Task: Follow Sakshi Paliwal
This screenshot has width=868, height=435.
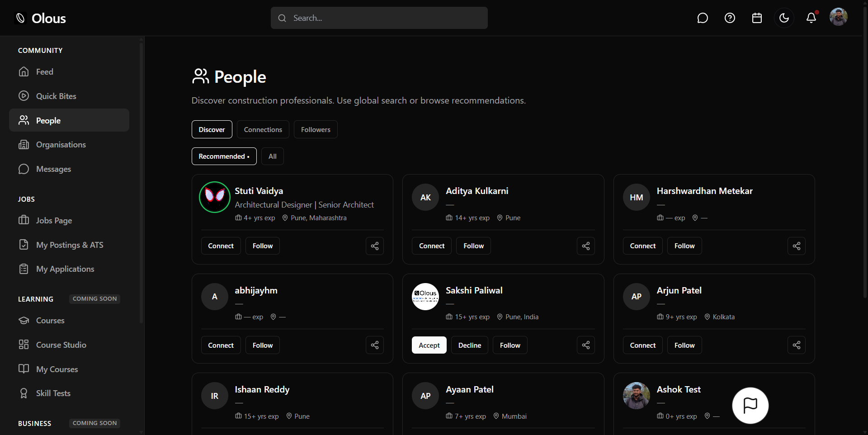Action: 510,345
